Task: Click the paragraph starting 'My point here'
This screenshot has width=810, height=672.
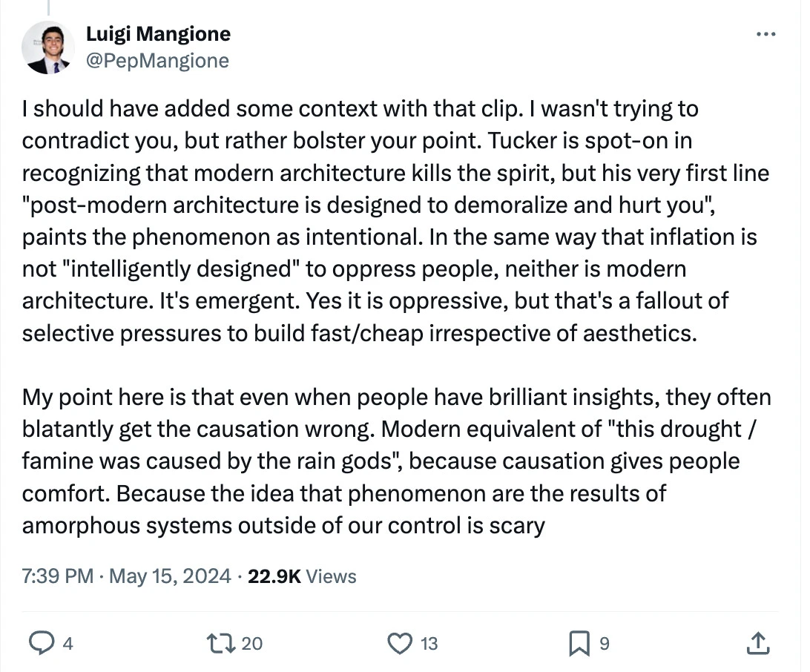Action: coord(396,461)
